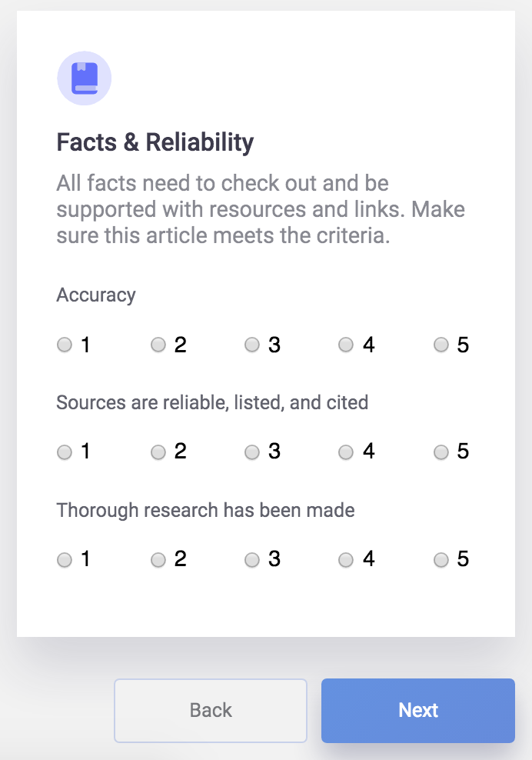
Task: Choose 3 for Sources reliable, listed, cited
Action: click(252, 452)
